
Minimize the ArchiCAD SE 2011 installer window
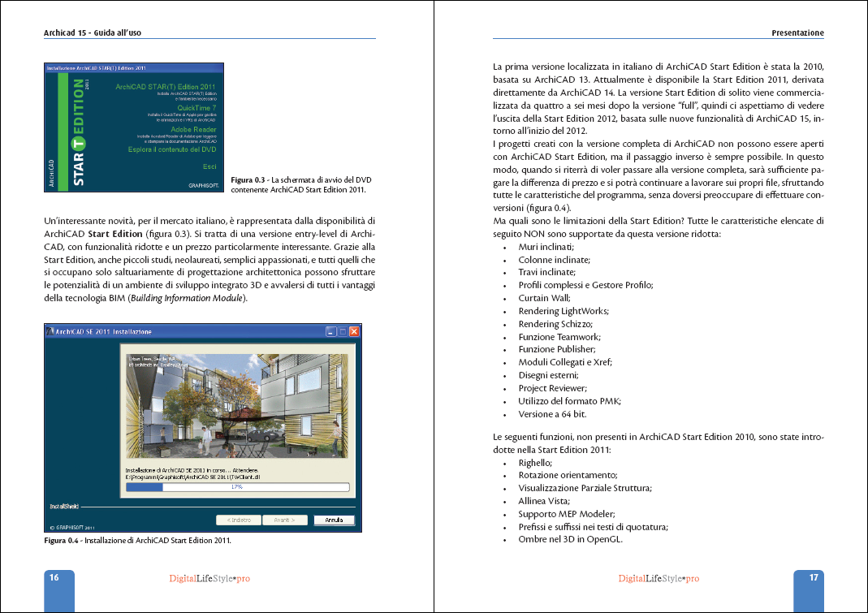tap(331, 331)
